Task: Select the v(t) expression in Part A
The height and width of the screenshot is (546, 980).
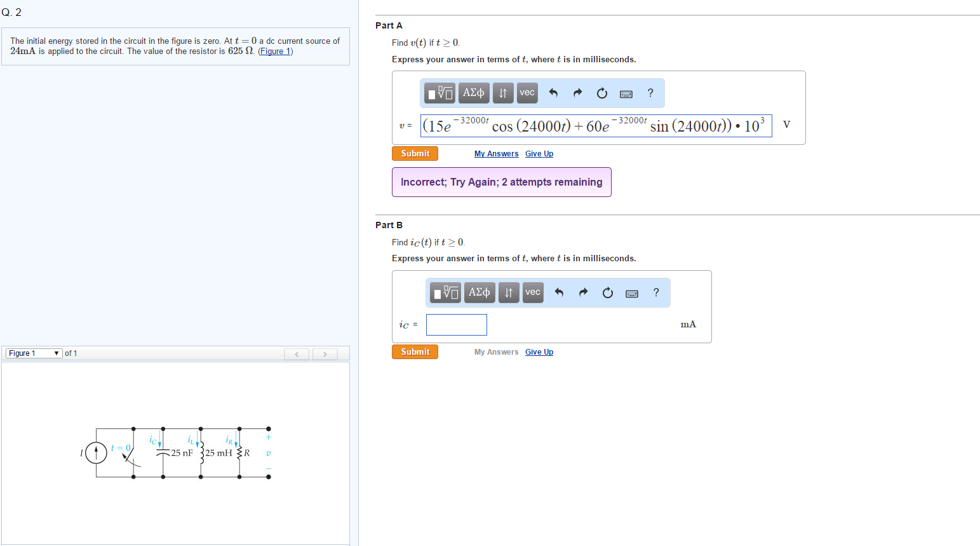Action: pos(595,125)
